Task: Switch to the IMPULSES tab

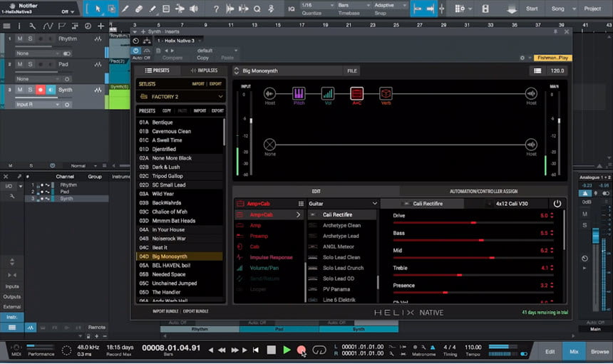Action: (x=204, y=71)
